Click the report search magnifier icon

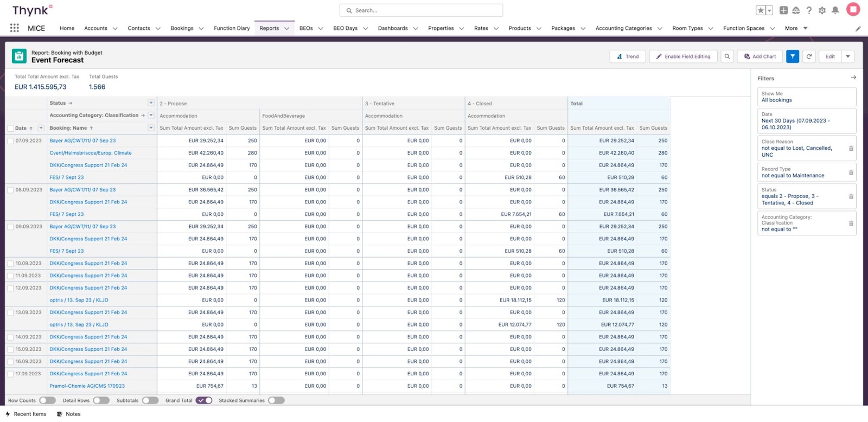pos(727,56)
